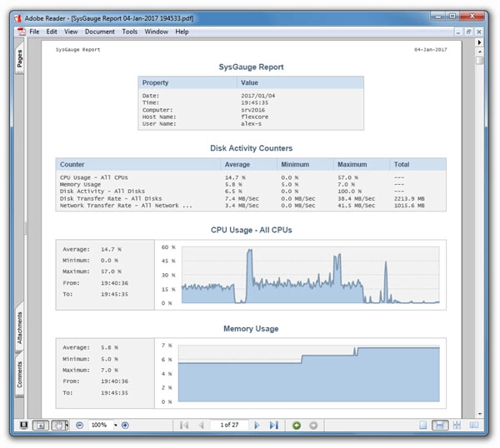Viewport: 500px width, 448px height.
Task: Select the Hand tool
Action: click(x=58, y=425)
